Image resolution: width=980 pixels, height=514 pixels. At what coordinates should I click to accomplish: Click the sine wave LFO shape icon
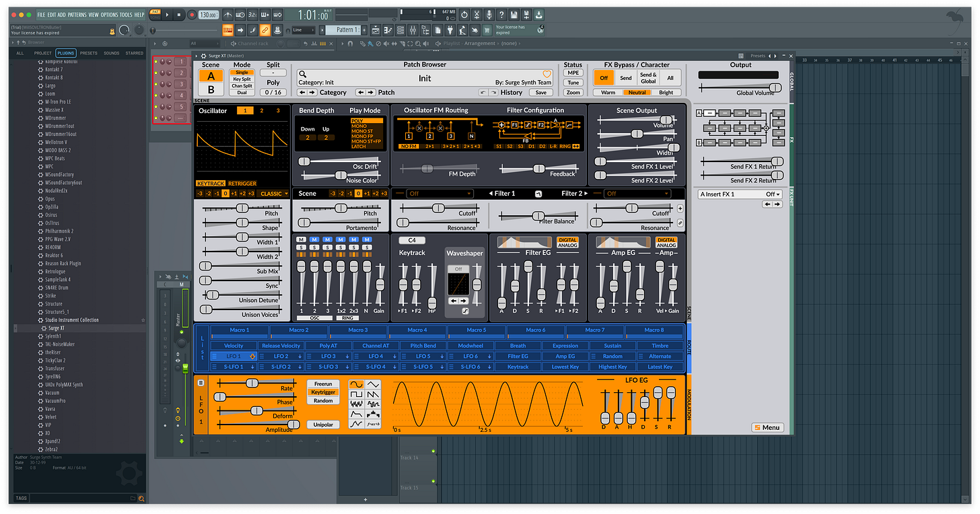[x=356, y=385]
